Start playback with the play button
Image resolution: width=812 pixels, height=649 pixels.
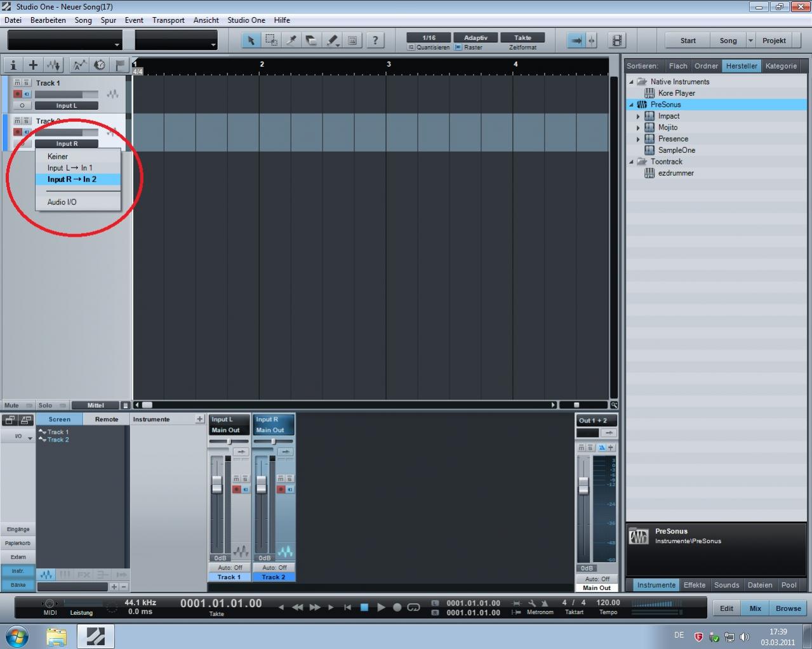click(x=381, y=607)
